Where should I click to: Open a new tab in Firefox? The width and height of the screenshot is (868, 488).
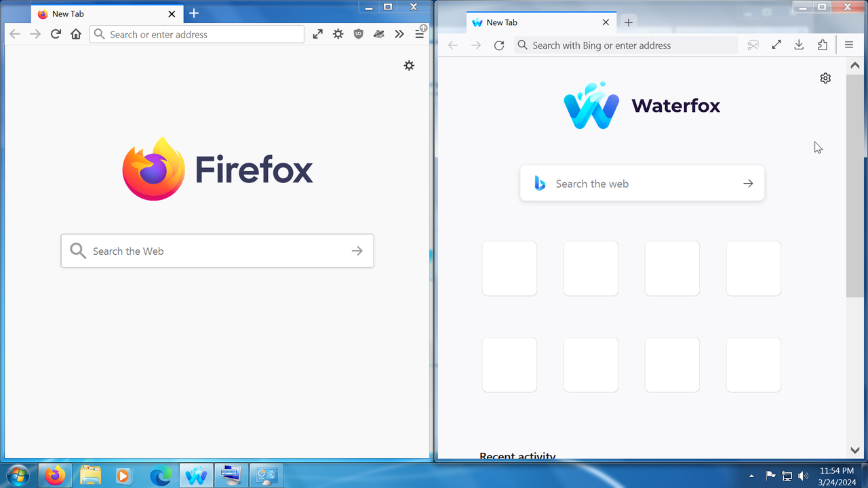(193, 14)
